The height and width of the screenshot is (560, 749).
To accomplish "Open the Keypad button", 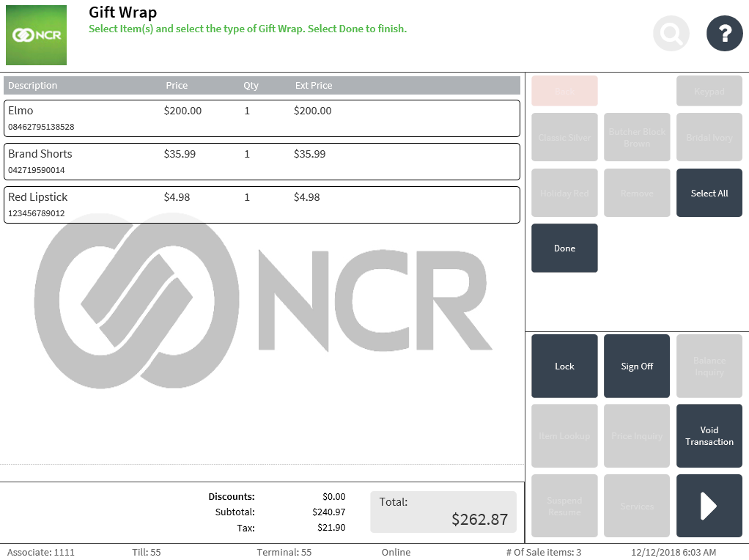I will click(x=709, y=91).
